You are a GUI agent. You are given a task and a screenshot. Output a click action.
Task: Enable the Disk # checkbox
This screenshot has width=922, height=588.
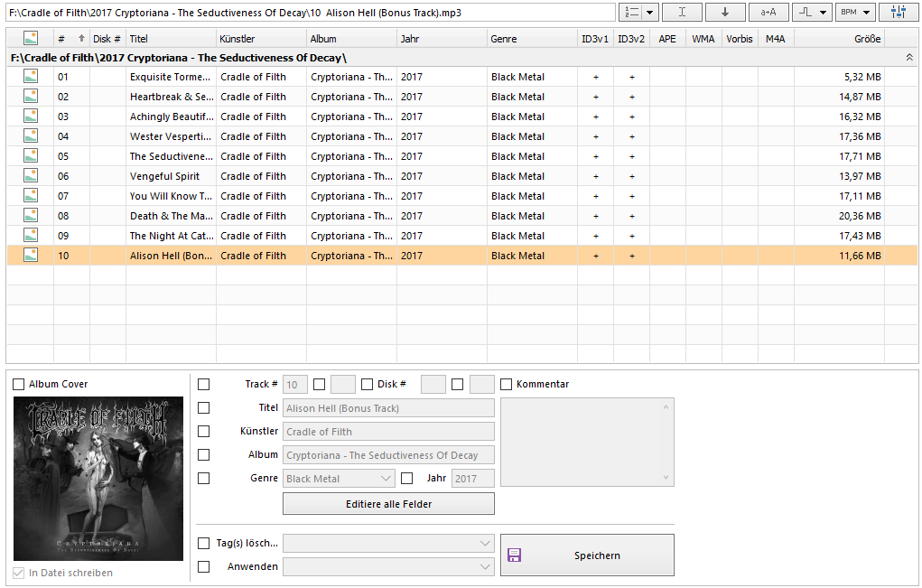click(x=367, y=384)
